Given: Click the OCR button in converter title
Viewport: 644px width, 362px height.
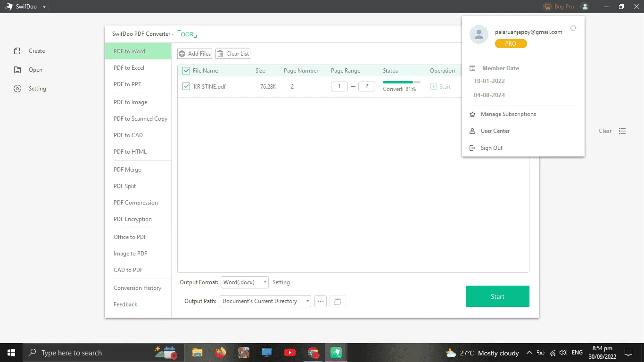Looking at the screenshot, I should coord(187,34).
